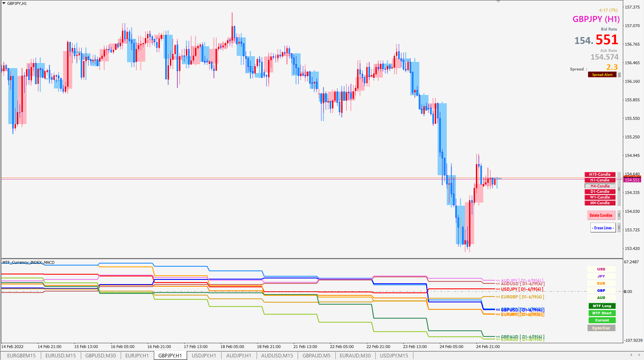
Task: Click the red Spread Alert label
Action: pyautogui.click(x=602, y=75)
